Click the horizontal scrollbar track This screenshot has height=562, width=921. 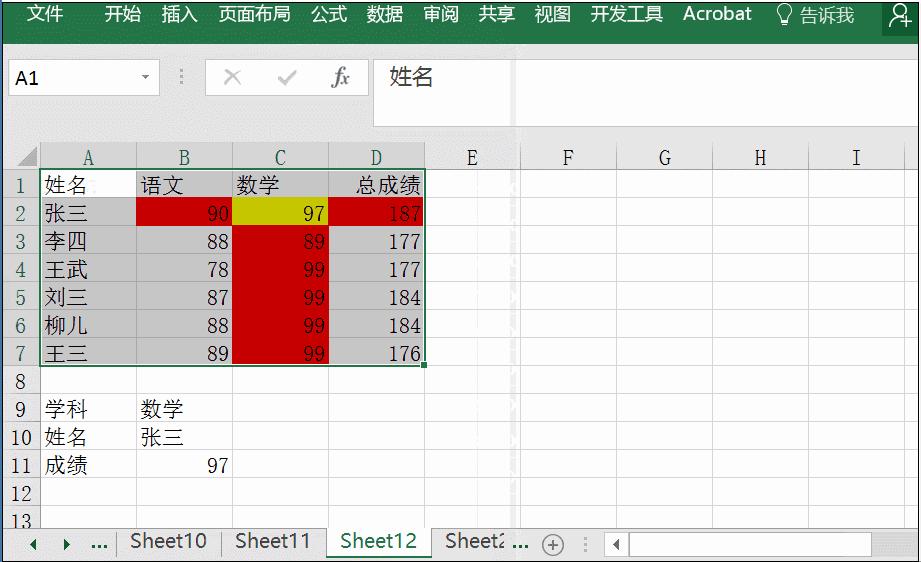(x=749, y=544)
